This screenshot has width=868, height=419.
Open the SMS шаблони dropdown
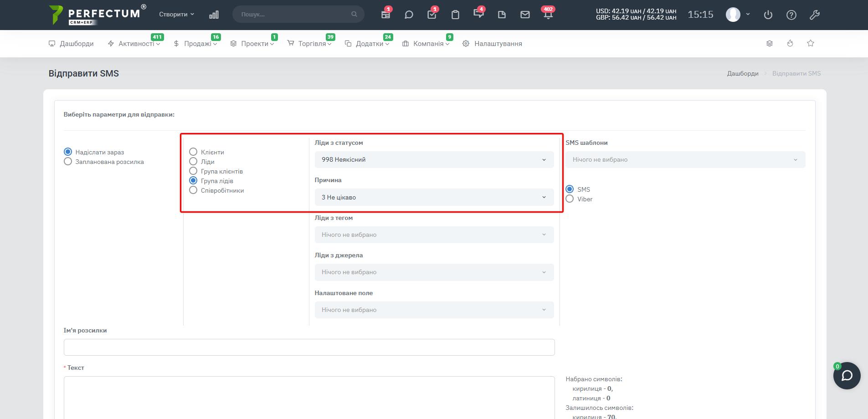point(685,160)
